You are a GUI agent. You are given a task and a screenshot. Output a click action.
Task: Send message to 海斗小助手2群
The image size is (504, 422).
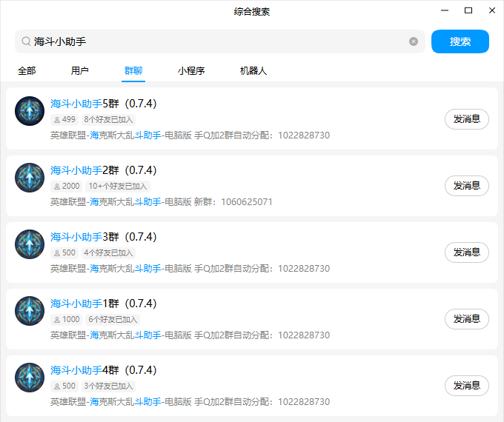coord(467,186)
